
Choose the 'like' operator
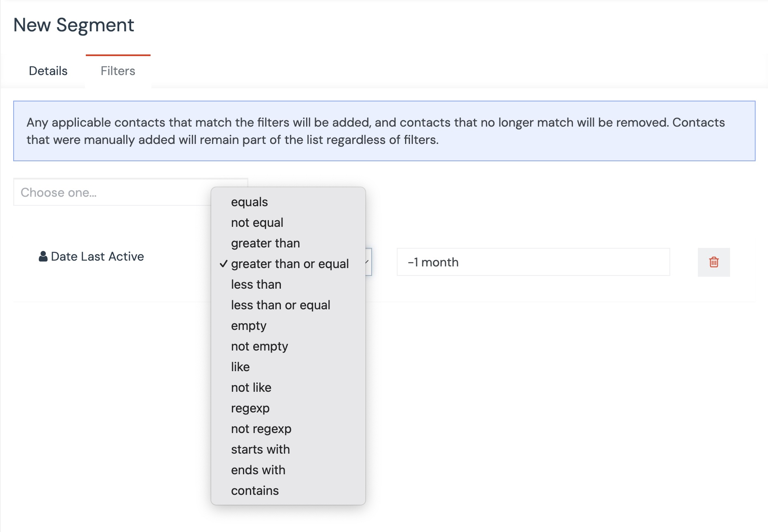240,367
